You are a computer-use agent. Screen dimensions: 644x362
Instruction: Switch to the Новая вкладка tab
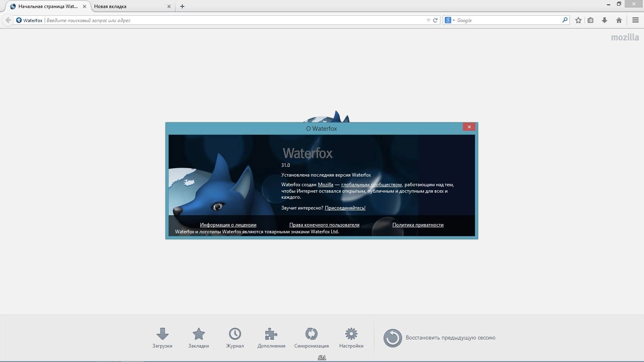tap(132, 6)
